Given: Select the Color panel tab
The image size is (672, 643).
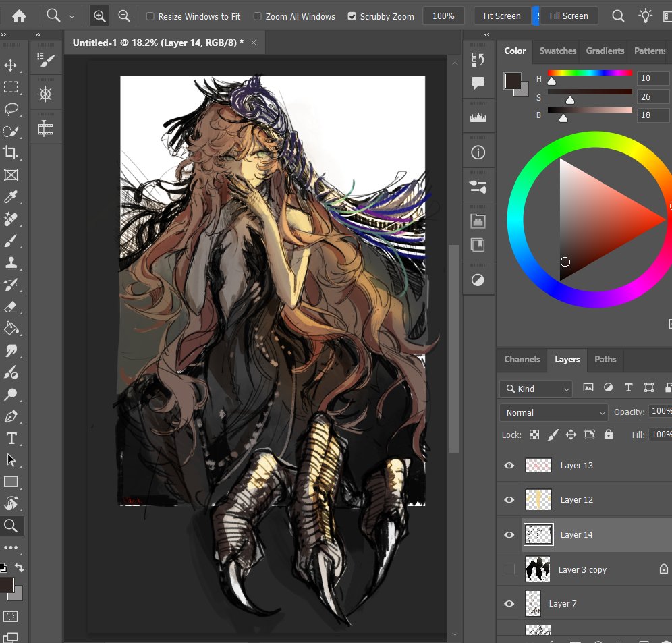Looking at the screenshot, I should [x=515, y=51].
